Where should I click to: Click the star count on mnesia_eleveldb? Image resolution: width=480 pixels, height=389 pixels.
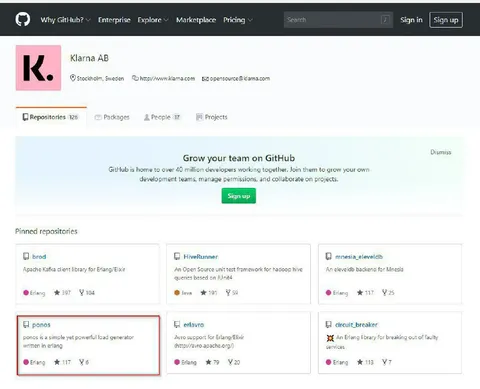click(365, 293)
